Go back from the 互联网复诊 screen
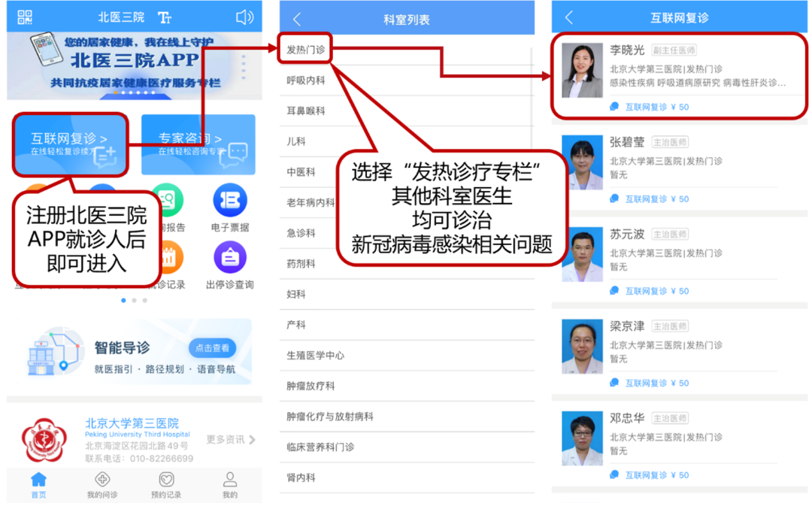Viewport: 812px width, 524px height. pyautogui.click(x=568, y=17)
